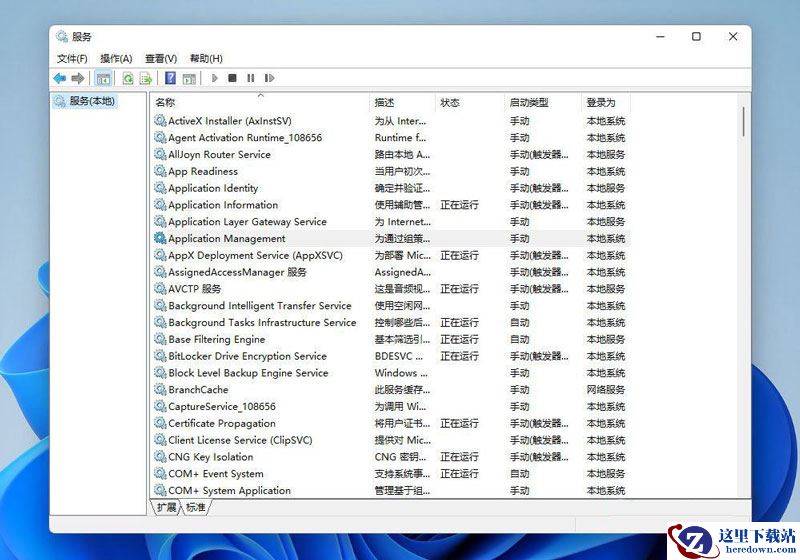Go back with the blue left arrow
Screen dimensions: 800x560
(60, 78)
